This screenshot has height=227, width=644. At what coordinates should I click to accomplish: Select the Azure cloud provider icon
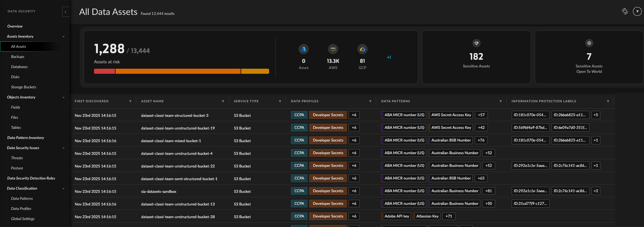pos(303,49)
